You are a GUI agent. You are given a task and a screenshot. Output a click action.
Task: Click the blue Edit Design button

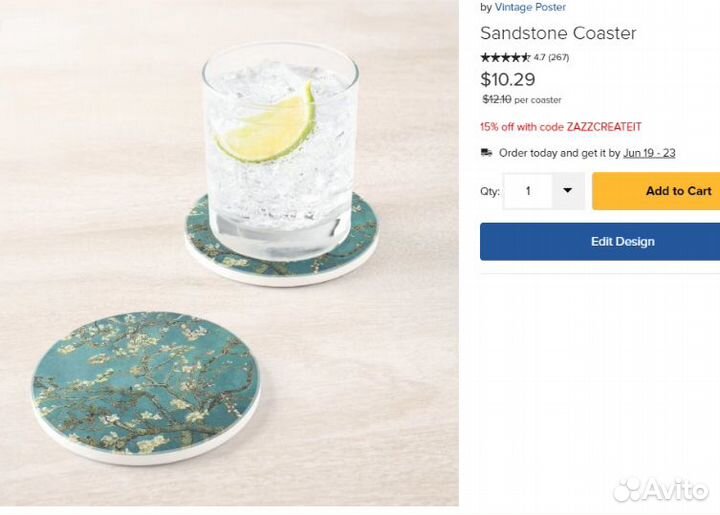click(600, 241)
